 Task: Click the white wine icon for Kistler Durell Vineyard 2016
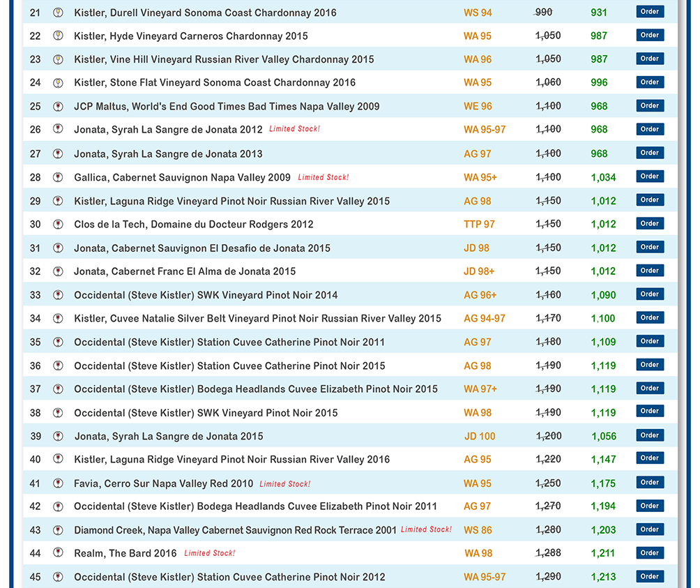click(58, 13)
